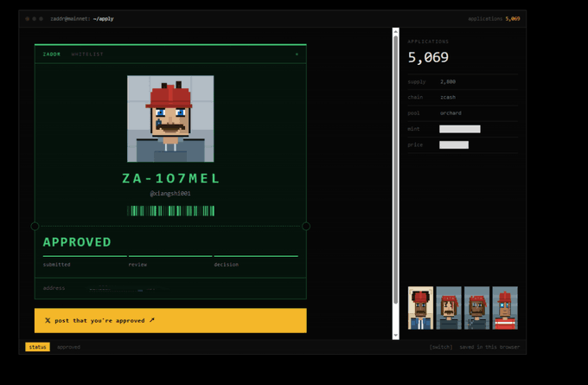588x385 pixels.
Task: Select the WHITELIST tab on the card header
Action: click(x=87, y=55)
